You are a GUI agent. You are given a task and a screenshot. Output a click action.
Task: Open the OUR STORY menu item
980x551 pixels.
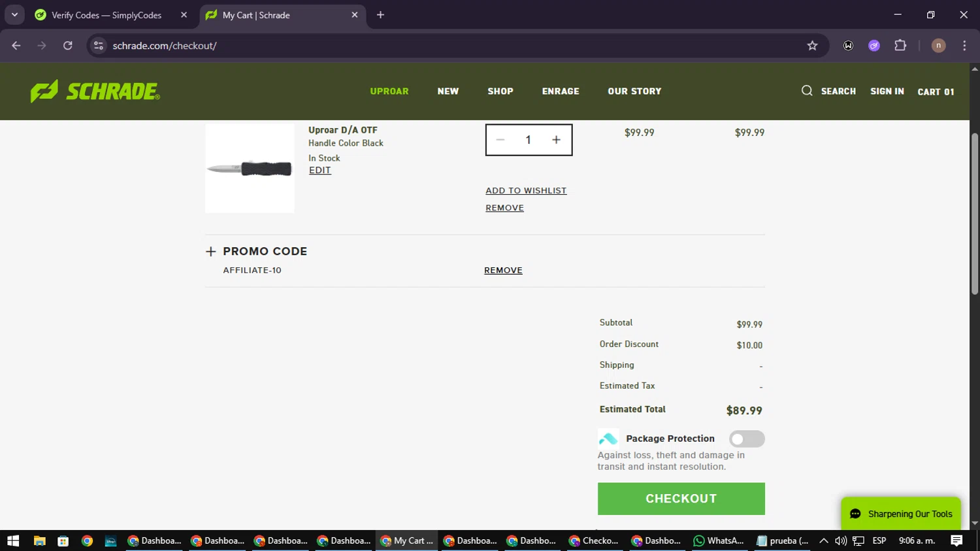634,92
